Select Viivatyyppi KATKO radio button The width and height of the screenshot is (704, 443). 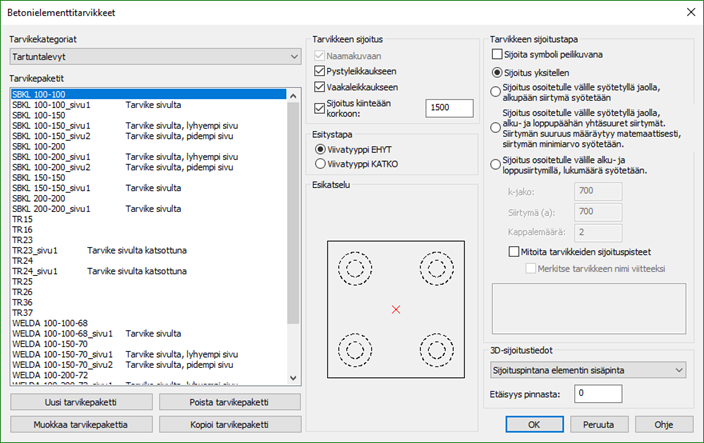point(320,163)
